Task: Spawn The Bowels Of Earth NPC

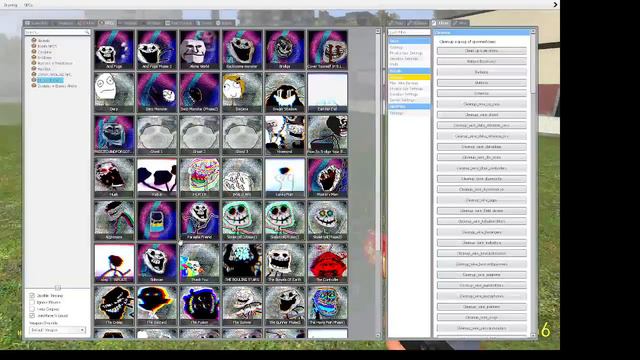Action: 285,263
